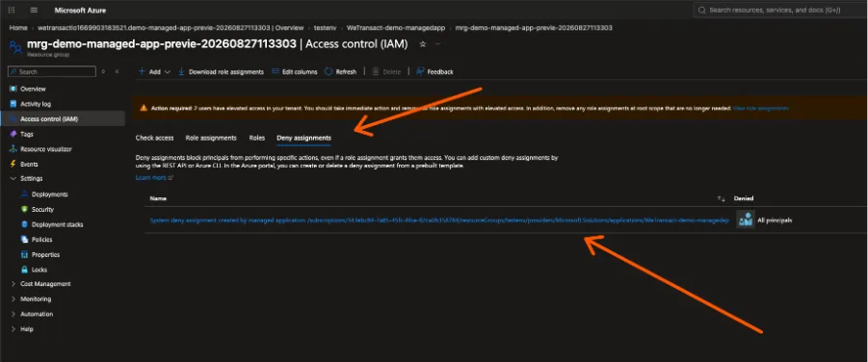868x362 pixels.
Task: Click the sidebar expand settings diamond icon
Action: coord(103,72)
